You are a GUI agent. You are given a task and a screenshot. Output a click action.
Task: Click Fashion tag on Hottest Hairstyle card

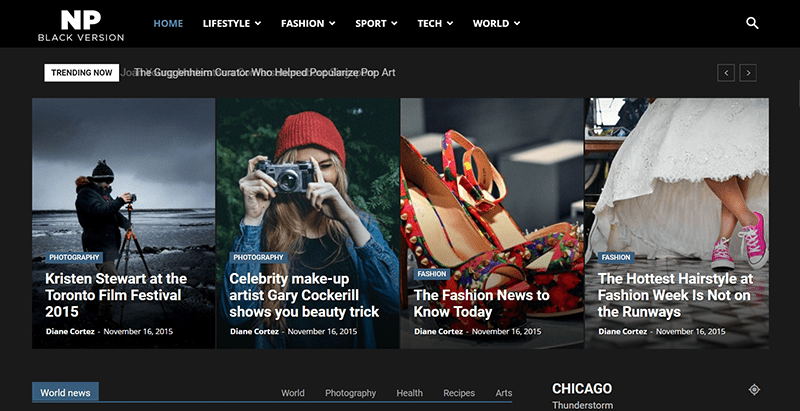coord(616,258)
